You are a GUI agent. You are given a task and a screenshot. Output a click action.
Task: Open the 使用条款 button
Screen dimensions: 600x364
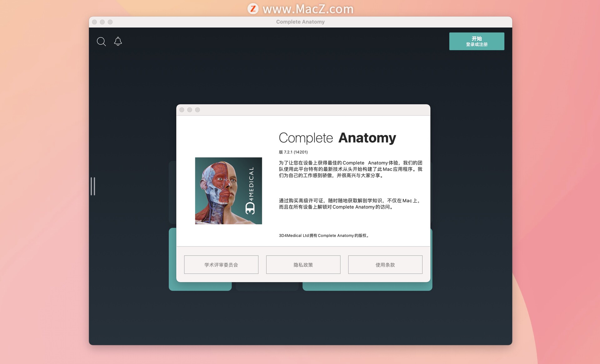(385, 265)
